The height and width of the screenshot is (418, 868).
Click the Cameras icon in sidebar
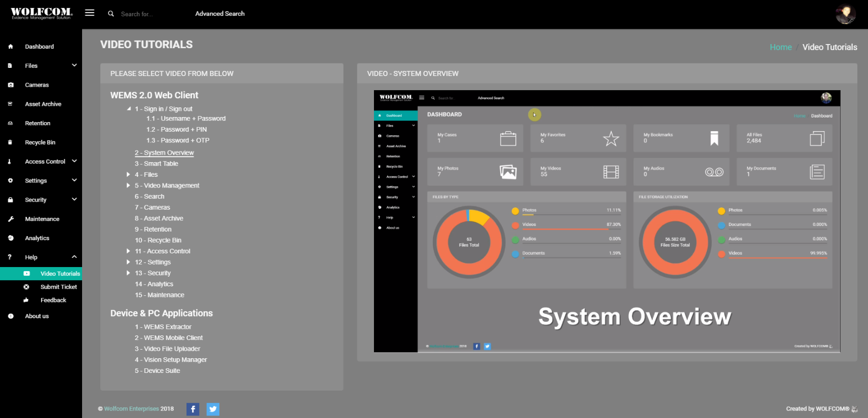11,85
